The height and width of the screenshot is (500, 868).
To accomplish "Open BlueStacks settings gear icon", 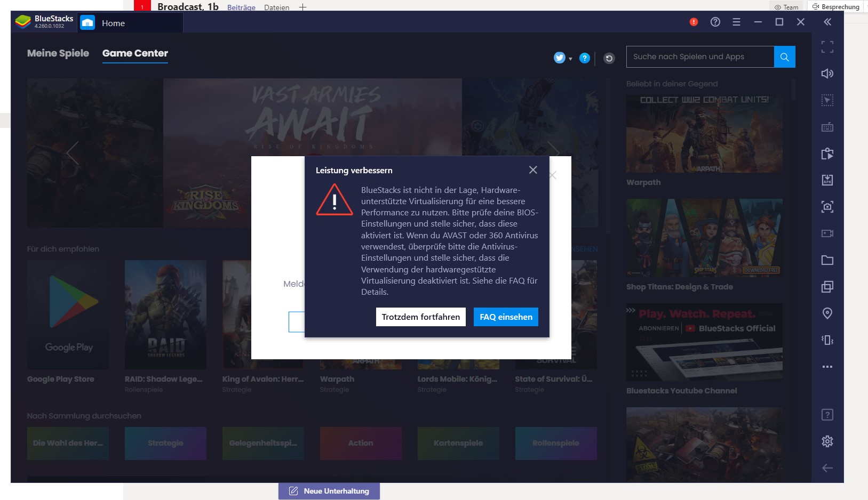I will [x=827, y=441].
